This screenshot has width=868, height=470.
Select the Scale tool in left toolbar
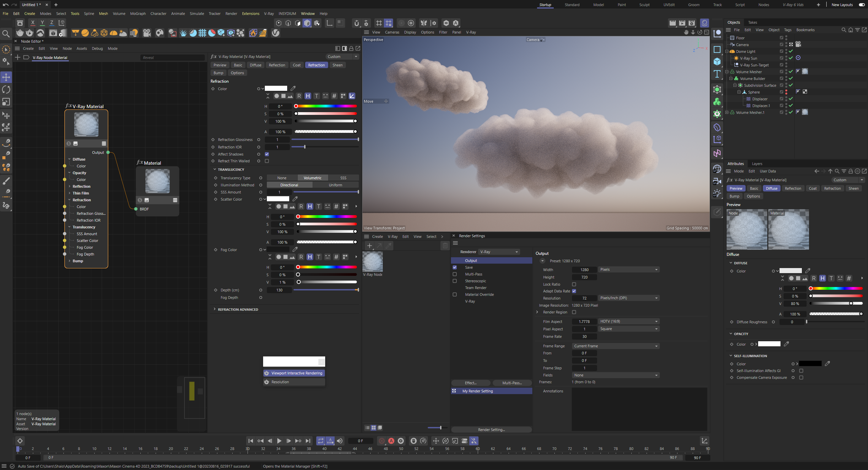6,102
